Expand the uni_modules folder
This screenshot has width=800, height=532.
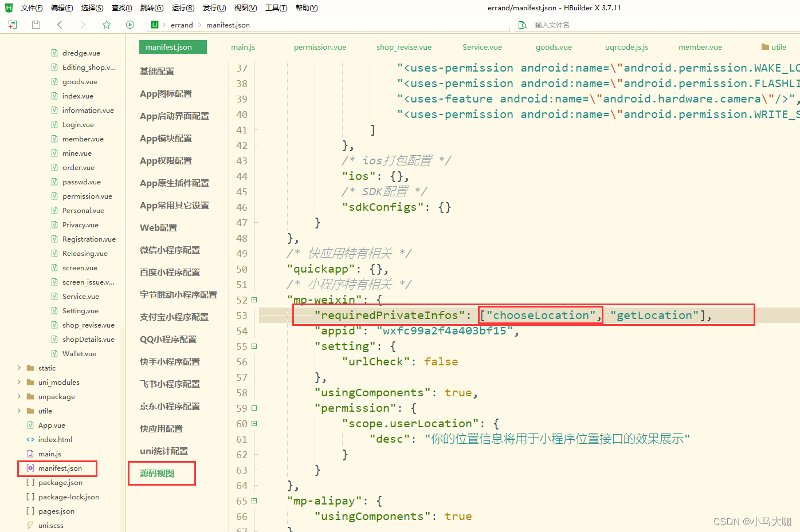tap(18, 382)
